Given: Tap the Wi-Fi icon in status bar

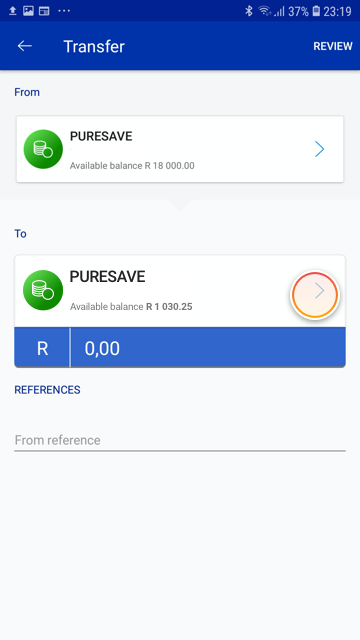Looking at the screenshot, I should coord(265,11).
